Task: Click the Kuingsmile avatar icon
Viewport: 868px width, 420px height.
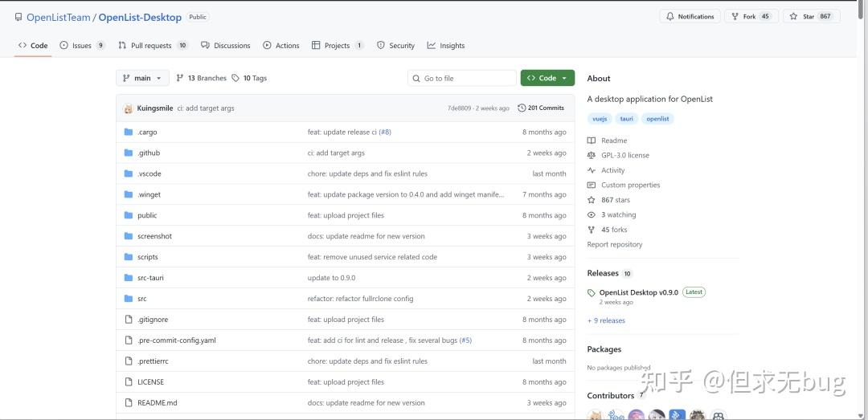Action: [128, 108]
